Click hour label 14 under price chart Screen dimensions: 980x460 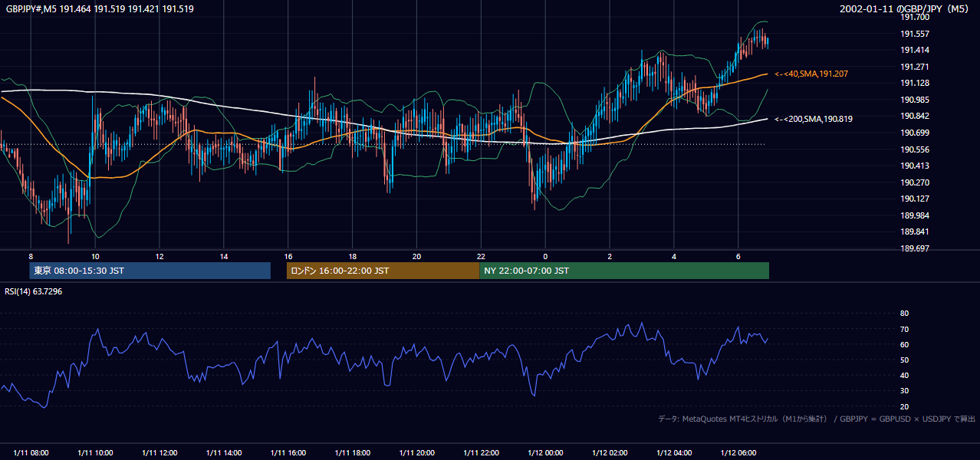[224, 256]
